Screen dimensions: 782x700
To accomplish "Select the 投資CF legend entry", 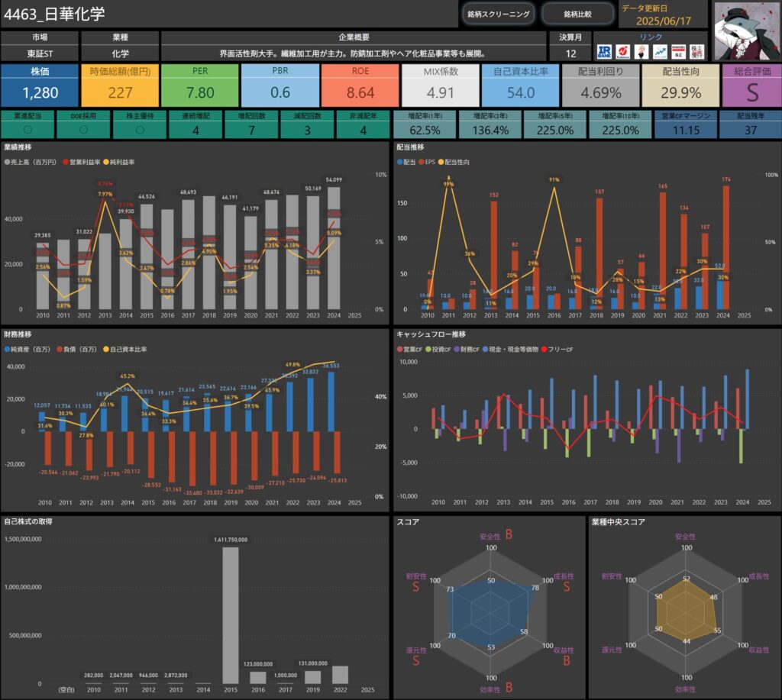I will 438,349.
